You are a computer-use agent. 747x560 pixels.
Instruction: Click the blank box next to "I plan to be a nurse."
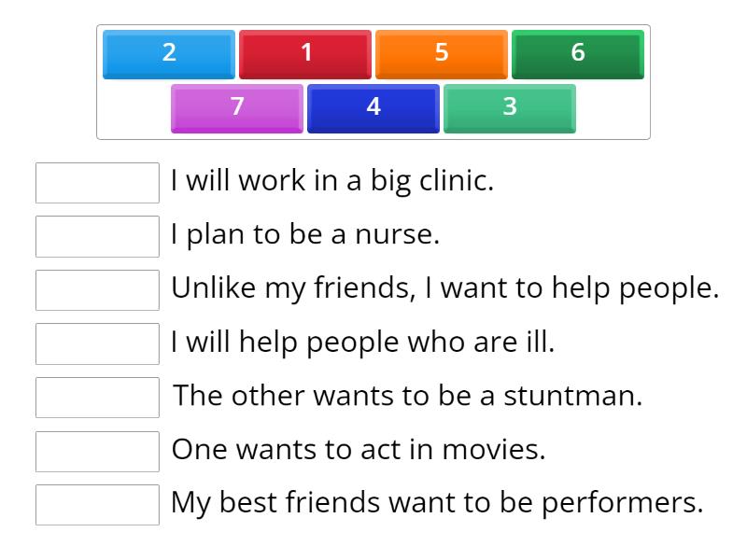[x=97, y=236]
